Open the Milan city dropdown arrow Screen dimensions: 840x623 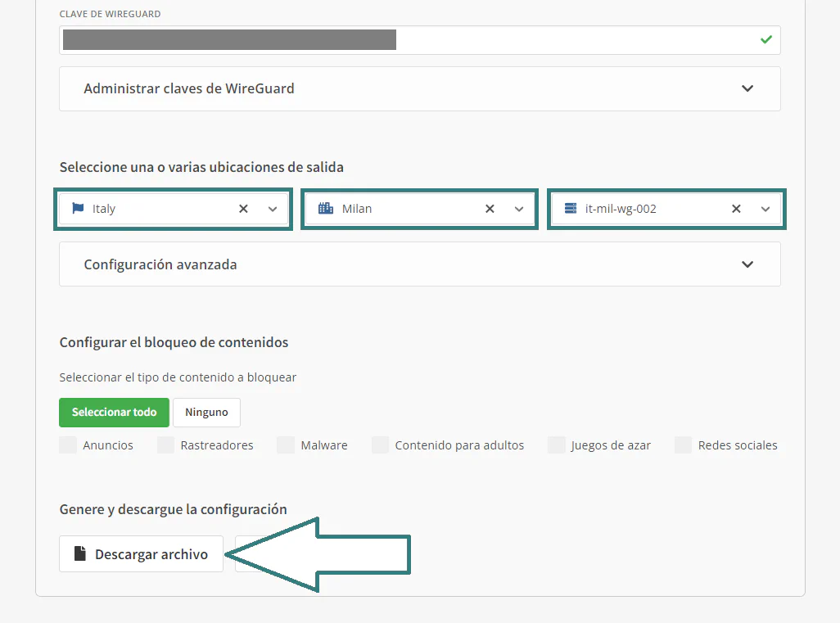519,210
